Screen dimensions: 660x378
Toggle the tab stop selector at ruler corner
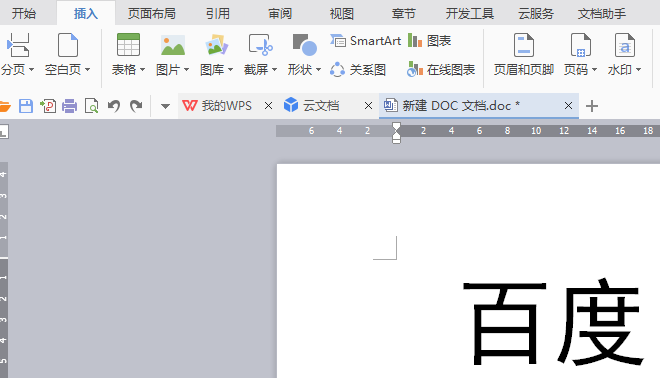tap(4, 132)
